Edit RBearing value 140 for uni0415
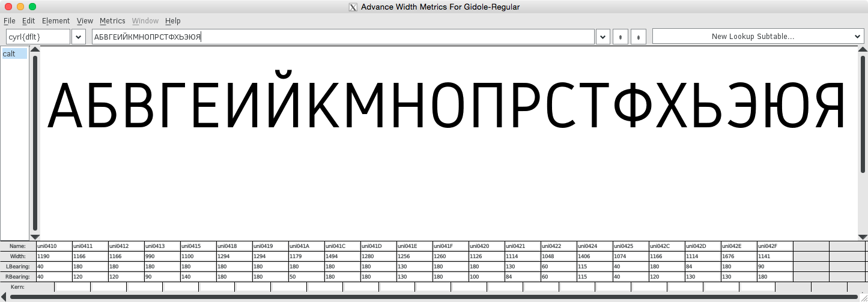Image resolution: width=868 pixels, height=302 pixels. (x=198, y=277)
